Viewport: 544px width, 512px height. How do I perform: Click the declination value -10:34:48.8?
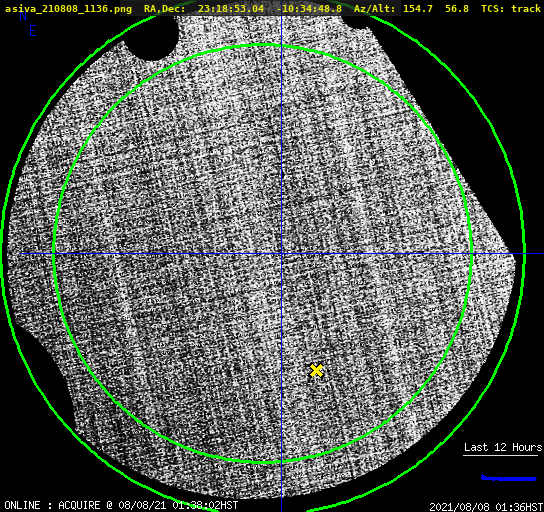pos(309,9)
